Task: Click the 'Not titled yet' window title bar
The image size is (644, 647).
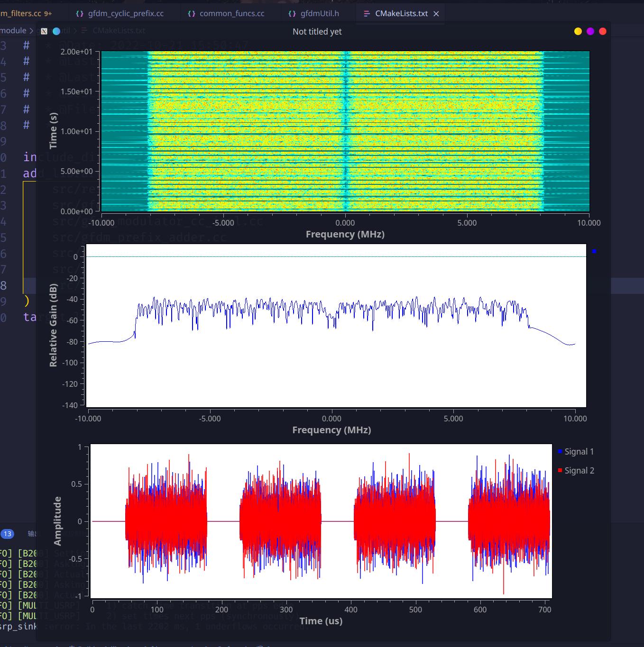Action: point(317,32)
